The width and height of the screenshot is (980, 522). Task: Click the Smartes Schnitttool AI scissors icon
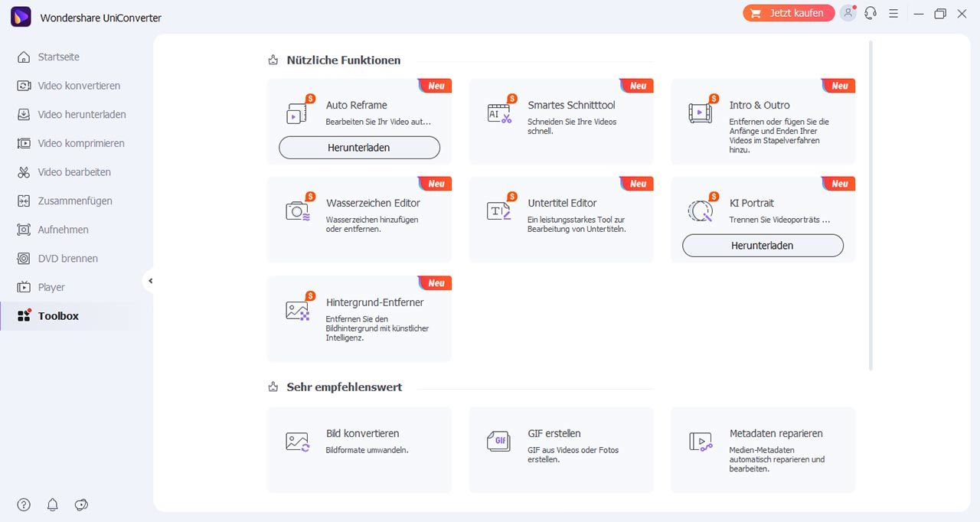499,113
